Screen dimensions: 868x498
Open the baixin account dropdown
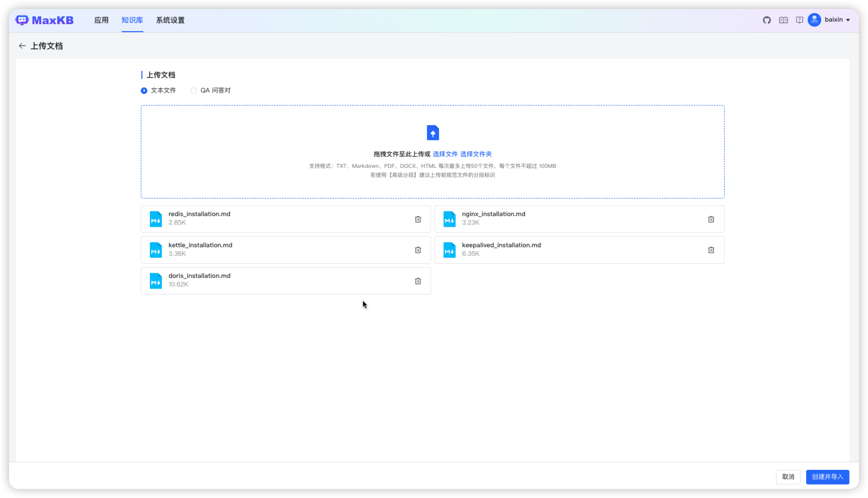coord(830,20)
